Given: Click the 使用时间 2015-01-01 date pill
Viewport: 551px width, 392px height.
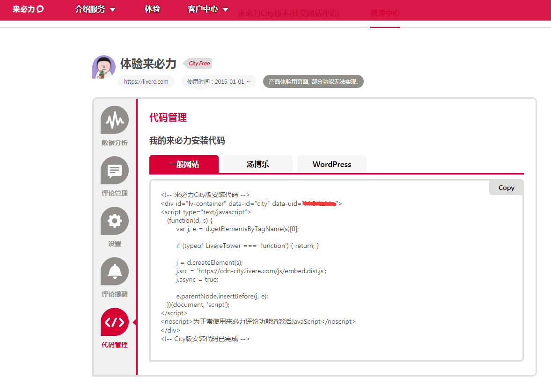Looking at the screenshot, I should [219, 81].
